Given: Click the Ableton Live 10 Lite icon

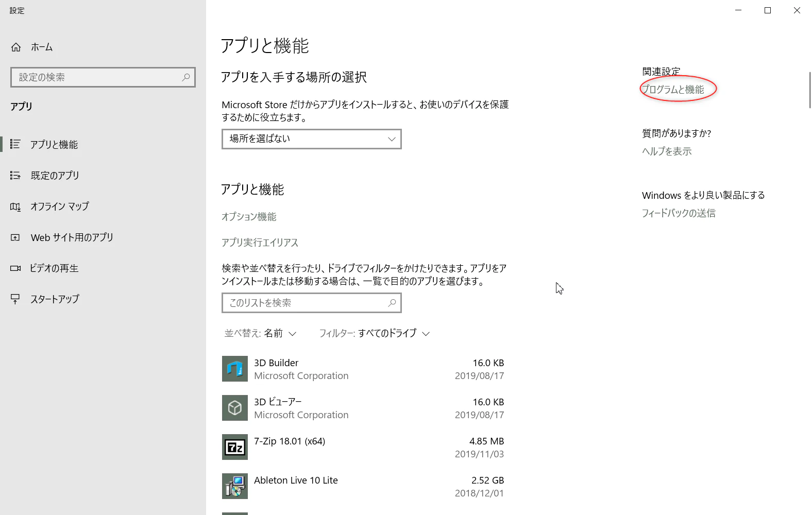Looking at the screenshot, I should (x=235, y=486).
